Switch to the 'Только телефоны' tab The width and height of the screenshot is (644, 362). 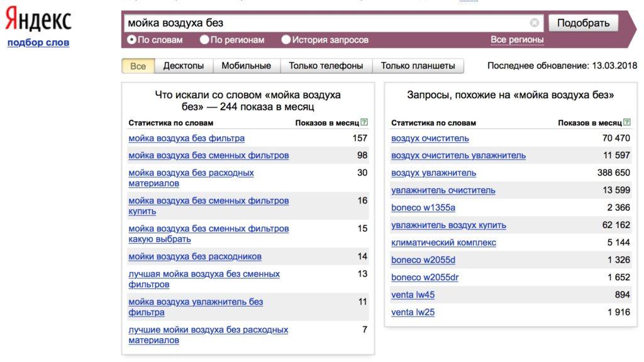click(x=326, y=65)
